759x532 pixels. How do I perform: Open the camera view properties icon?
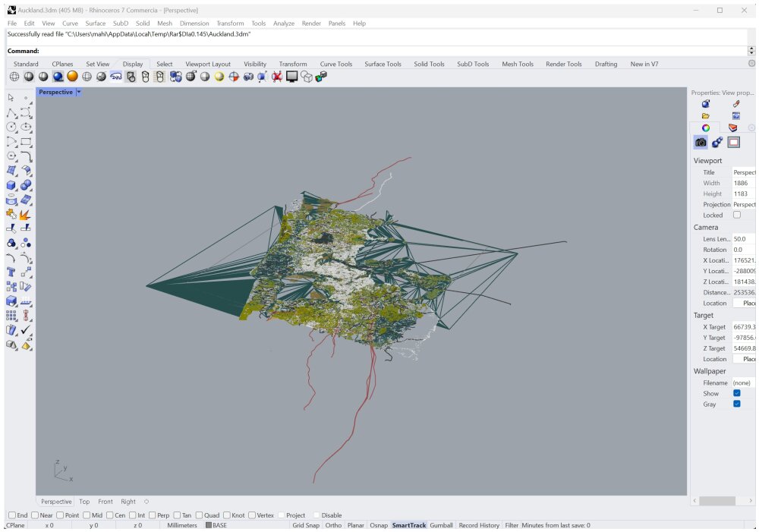701,142
